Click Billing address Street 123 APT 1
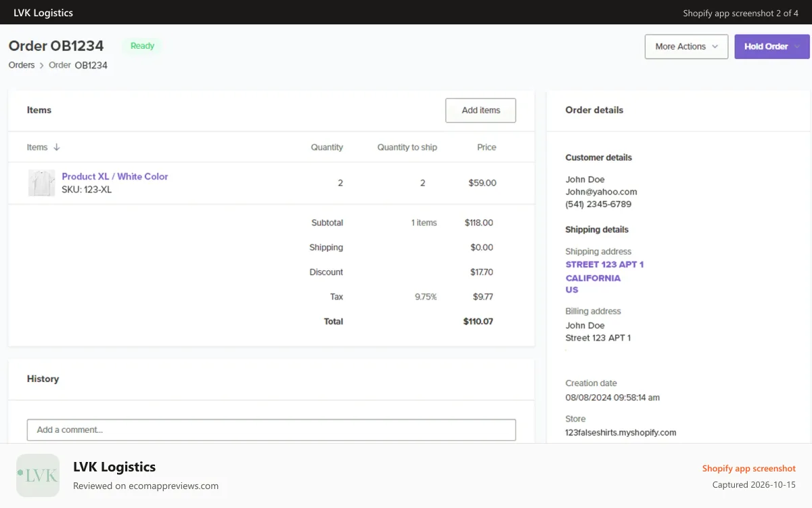812x508 pixels. pos(598,337)
